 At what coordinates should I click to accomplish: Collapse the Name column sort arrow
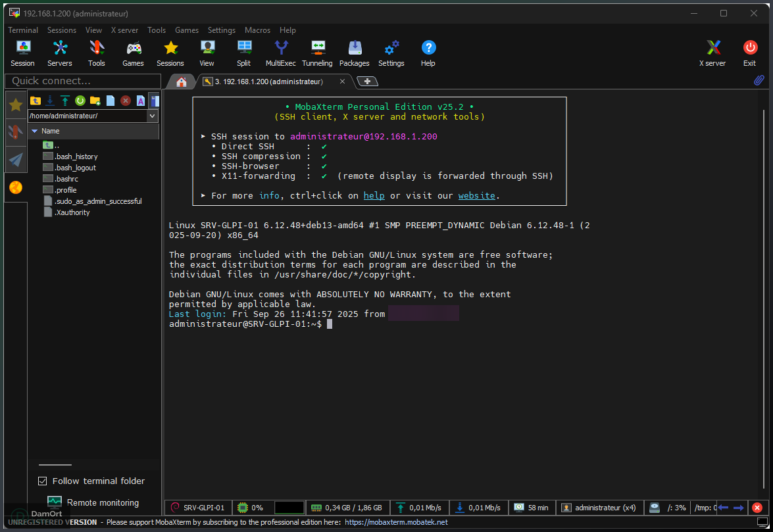pyautogui.click(x=34, y=130)
